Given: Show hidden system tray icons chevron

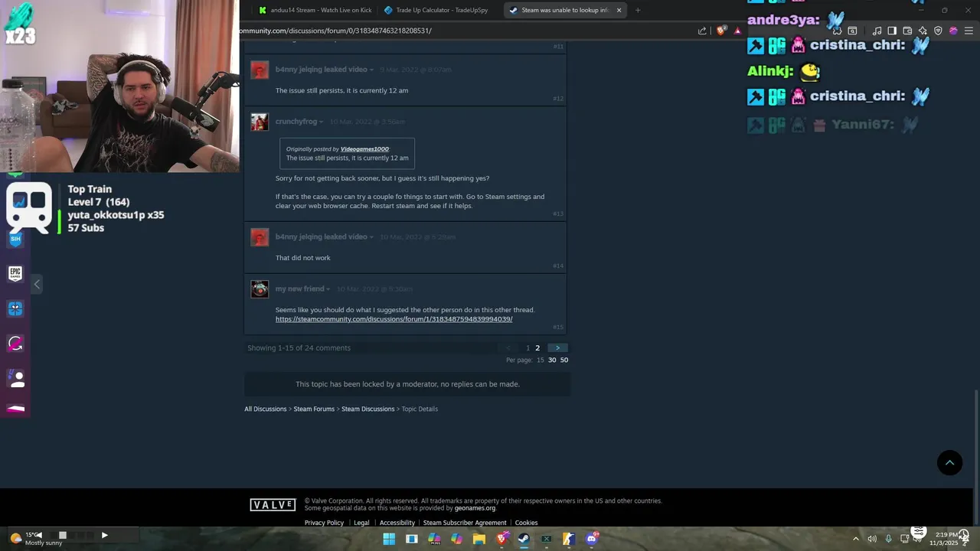Looking at the screenshot, I should [856, 539].
